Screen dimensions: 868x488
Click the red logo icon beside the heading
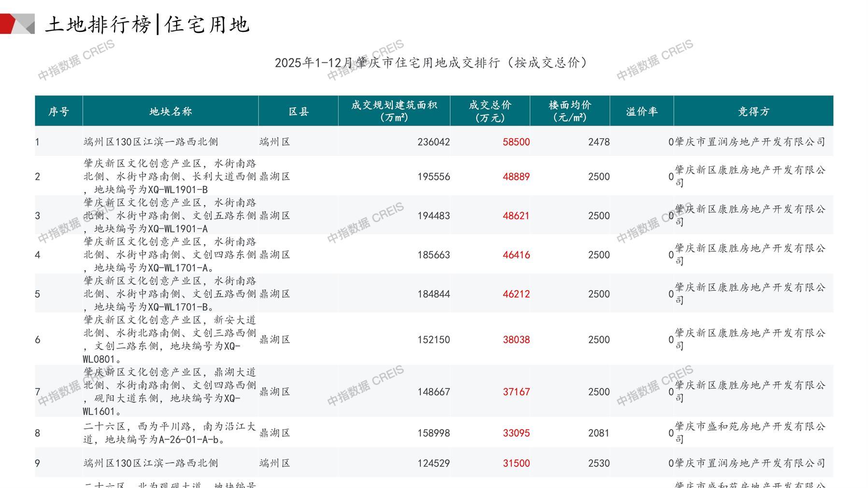coord(17,24)
